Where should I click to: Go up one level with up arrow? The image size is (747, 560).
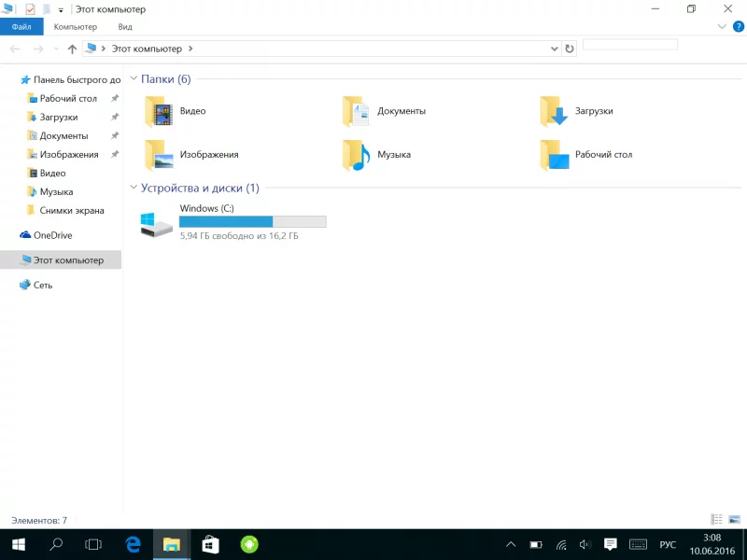coord(72,49)
